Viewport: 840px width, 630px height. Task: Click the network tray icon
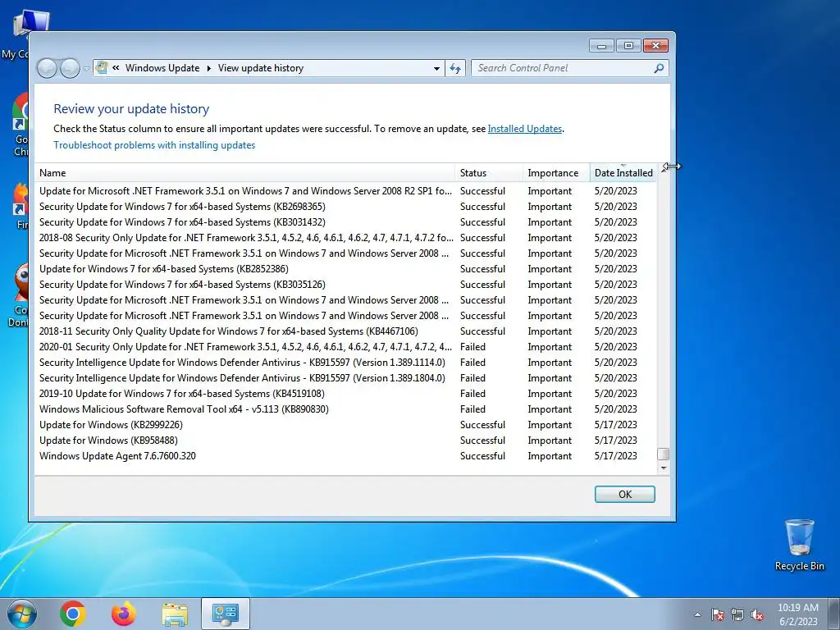737,614
